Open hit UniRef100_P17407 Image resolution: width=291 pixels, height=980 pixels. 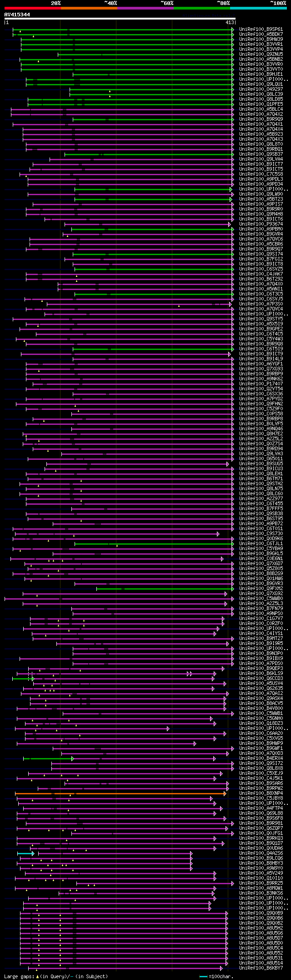coord(261,384)
